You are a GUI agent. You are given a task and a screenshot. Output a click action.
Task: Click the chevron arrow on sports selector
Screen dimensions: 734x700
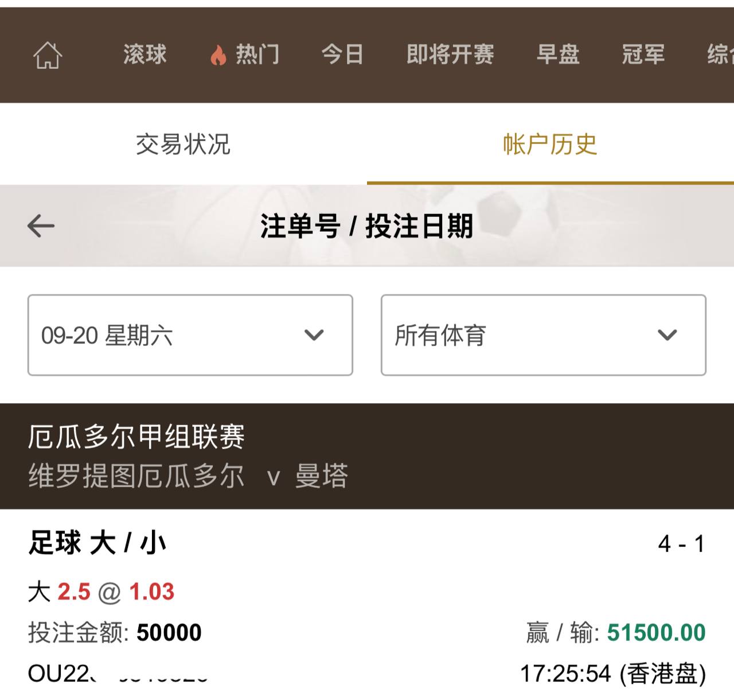(x=667, y=335)
